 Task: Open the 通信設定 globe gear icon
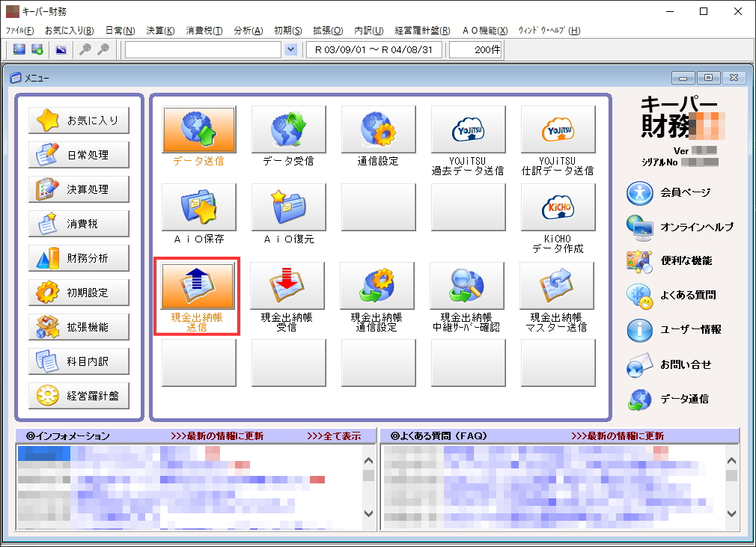coord(378,129)
